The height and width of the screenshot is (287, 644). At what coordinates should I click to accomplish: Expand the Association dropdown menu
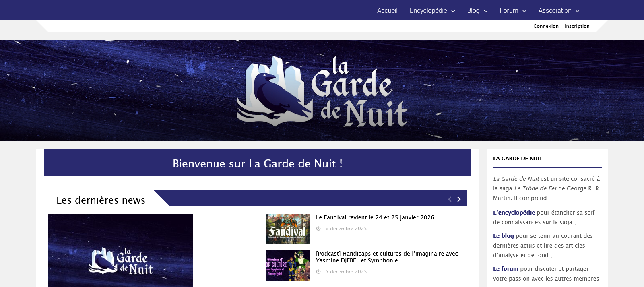point(559,11)
